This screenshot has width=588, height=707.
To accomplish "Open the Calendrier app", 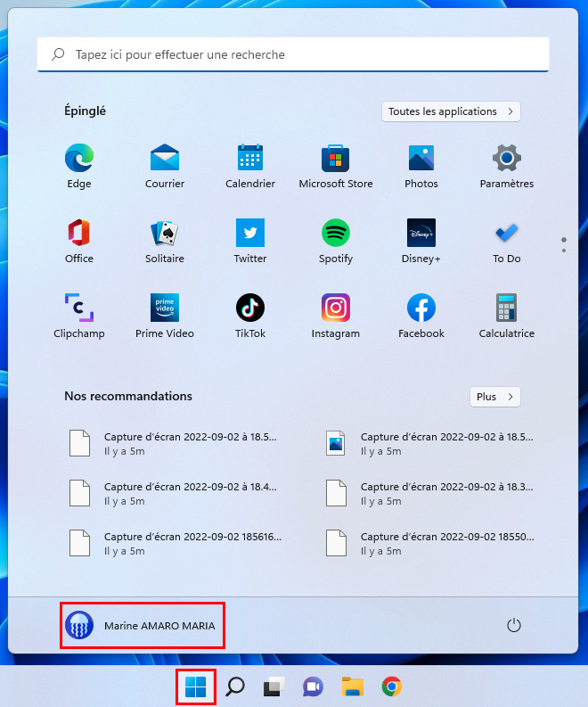I will pyautogui.click(x=250, y=166).
